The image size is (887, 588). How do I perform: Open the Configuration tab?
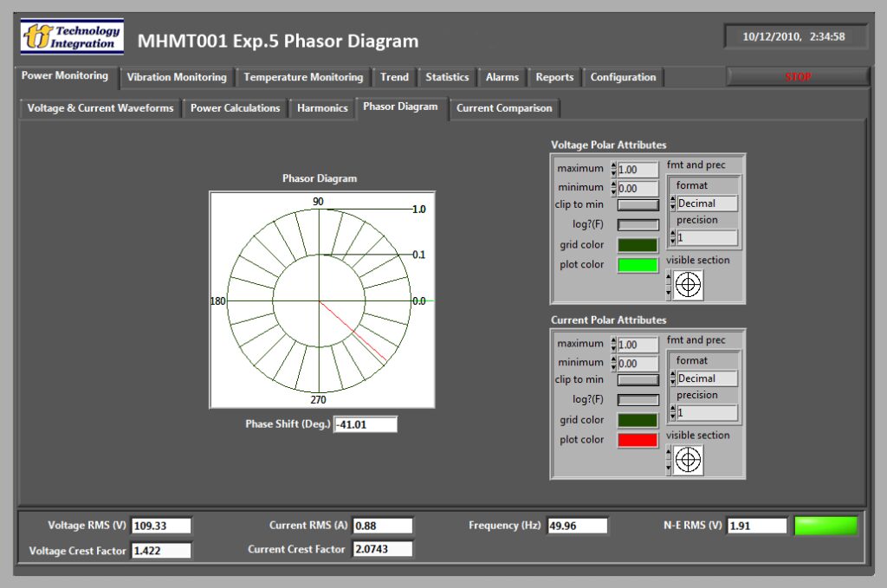pyautogui.click(x=623, y=77)
